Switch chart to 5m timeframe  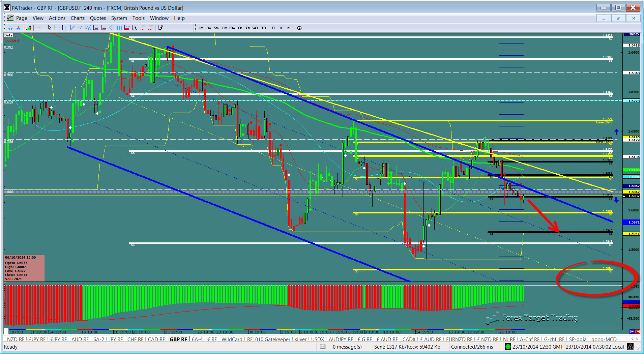pos(216,28)
